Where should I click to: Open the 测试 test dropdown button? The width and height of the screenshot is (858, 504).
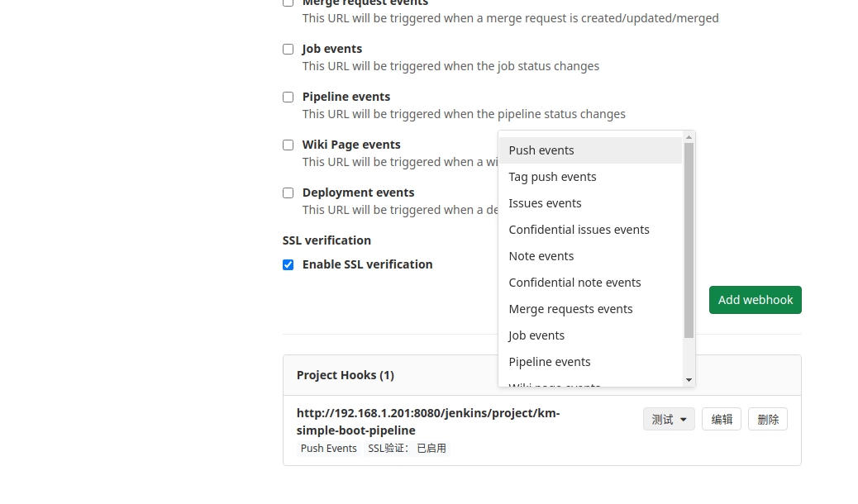(669, 419)
